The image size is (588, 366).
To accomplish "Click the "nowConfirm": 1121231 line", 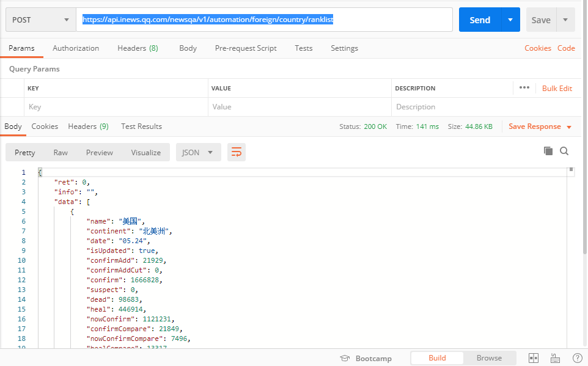I will pyautogui.click(x=131, y=319).
